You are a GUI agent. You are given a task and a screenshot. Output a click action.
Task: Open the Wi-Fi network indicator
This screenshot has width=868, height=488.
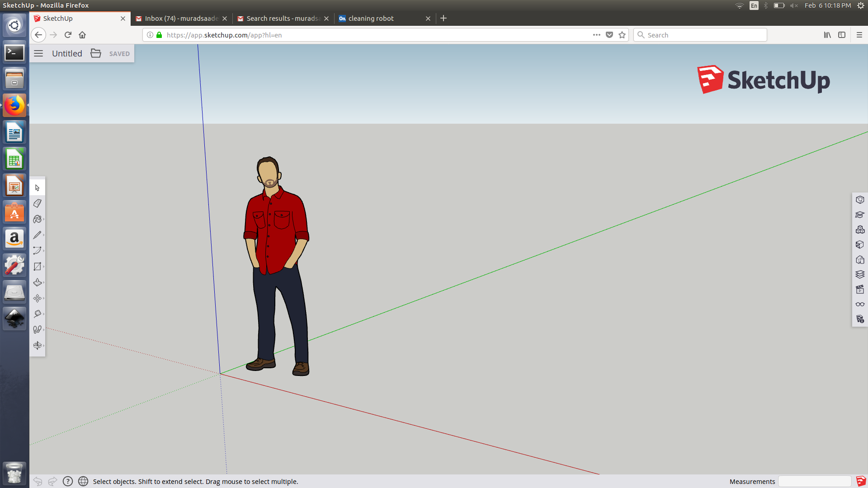pos(740,5)
